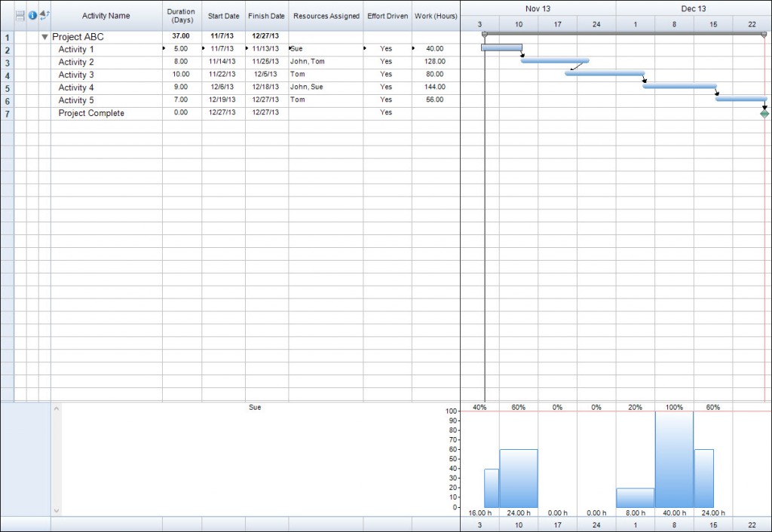This screenshot has width=772, height=532.
Task: Click the arrow beside Sue in Resources Assigned
Action: pos(289,48)
